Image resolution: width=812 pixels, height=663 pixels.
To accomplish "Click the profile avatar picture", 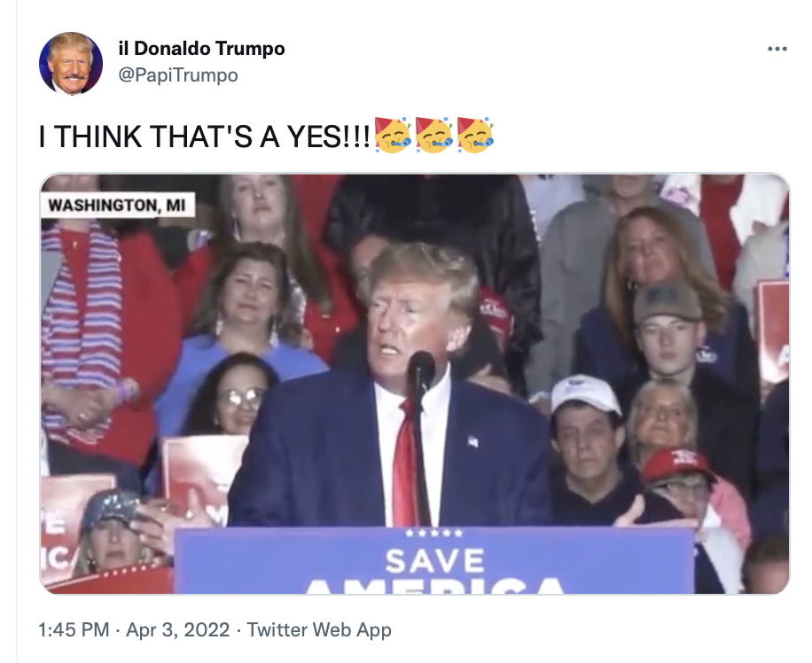I will 71,63.
